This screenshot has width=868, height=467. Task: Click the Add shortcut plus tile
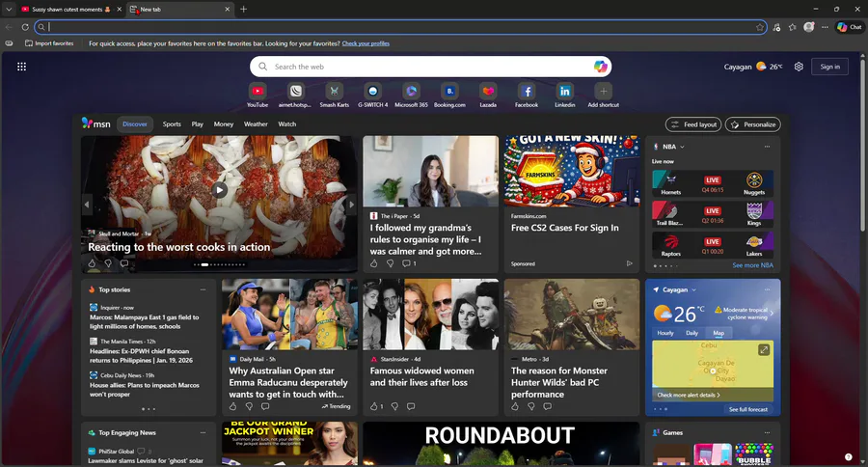pos(604,92)
